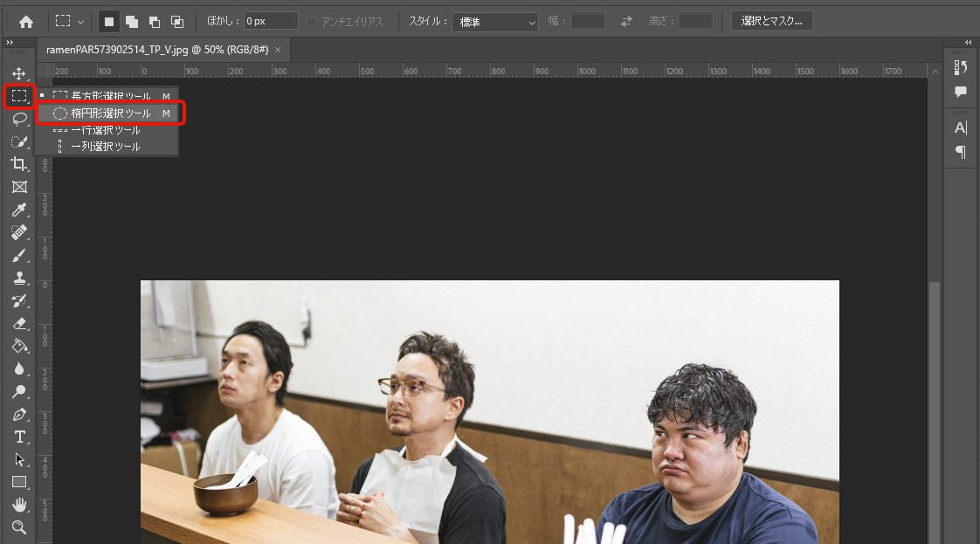
Task: Select the Move tool in the toolbar
Action: tap(18, 74)
